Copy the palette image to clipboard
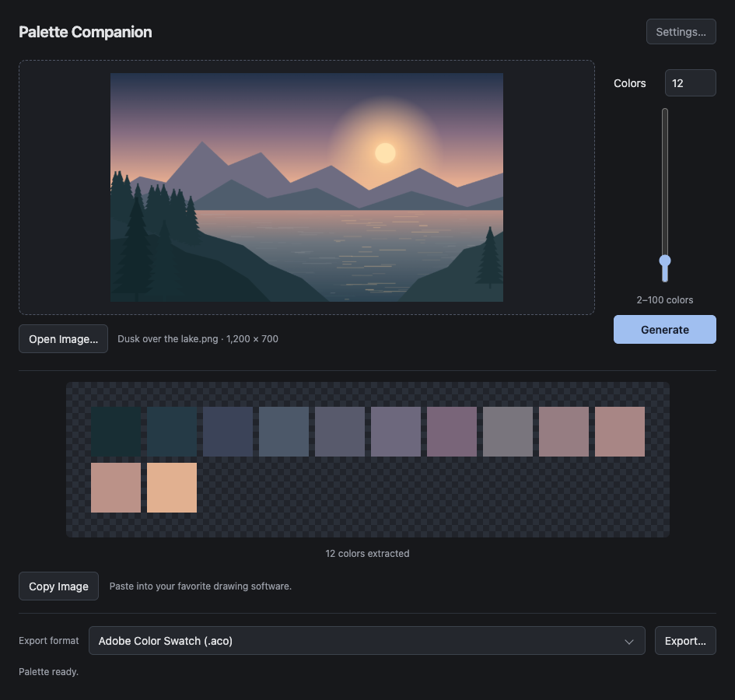Screen dimensions: 735x700 pos(58,586)
